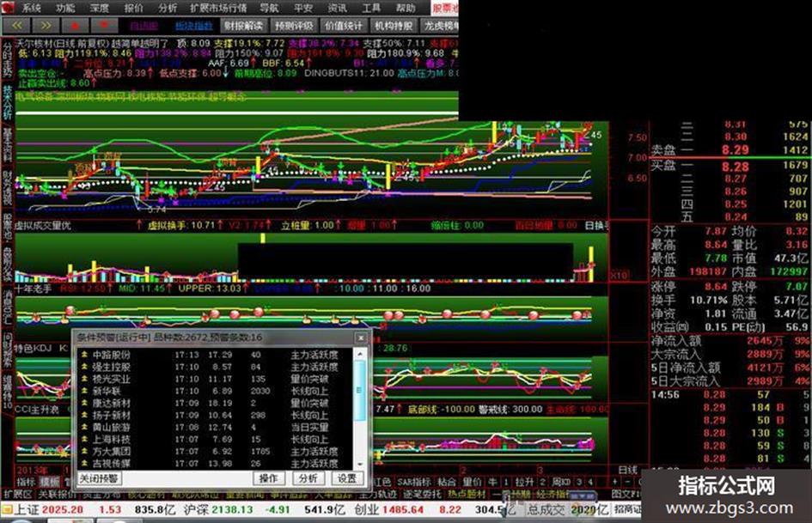Click the 财报解读 toolbar button

point(243,26)
